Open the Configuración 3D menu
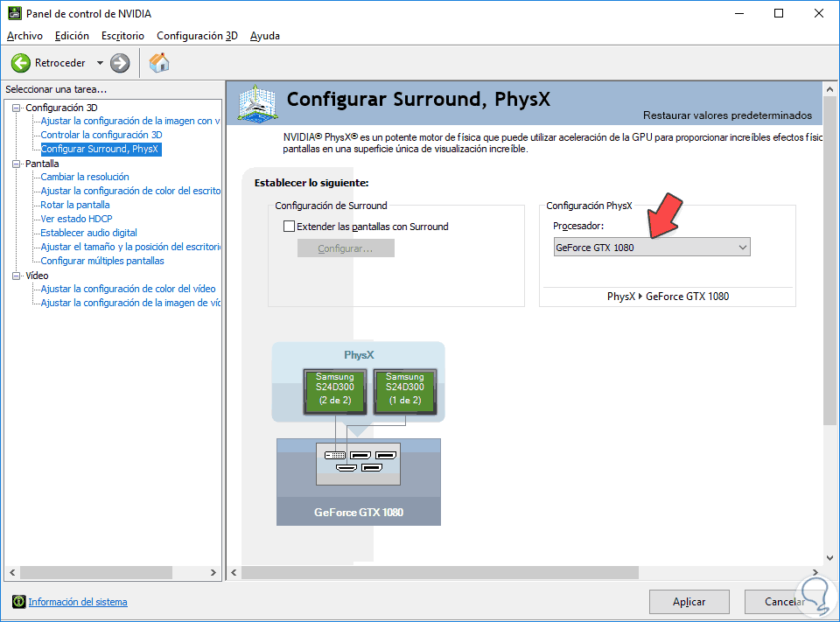 pyautogui.click(x=197, y=36)
